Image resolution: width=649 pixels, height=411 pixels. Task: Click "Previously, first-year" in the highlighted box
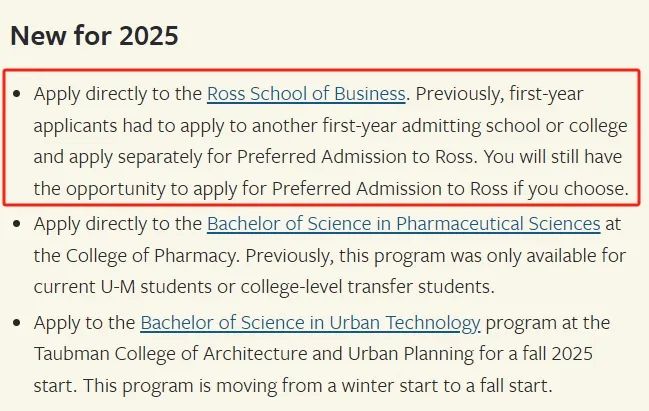point(499,94)
